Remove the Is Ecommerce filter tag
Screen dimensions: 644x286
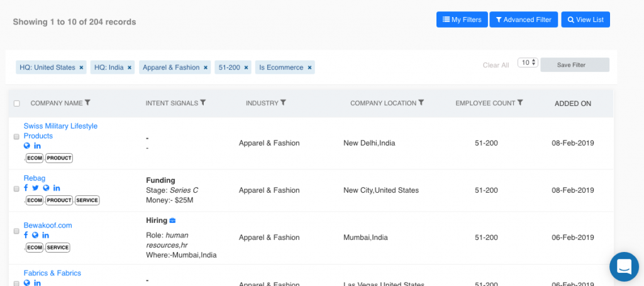tap(309, 67)
